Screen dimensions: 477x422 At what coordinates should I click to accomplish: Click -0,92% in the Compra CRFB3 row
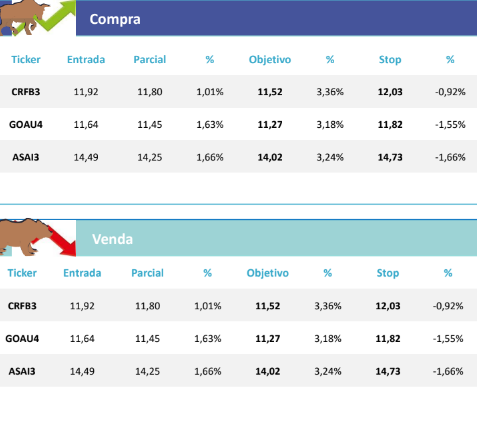(450, 92)
